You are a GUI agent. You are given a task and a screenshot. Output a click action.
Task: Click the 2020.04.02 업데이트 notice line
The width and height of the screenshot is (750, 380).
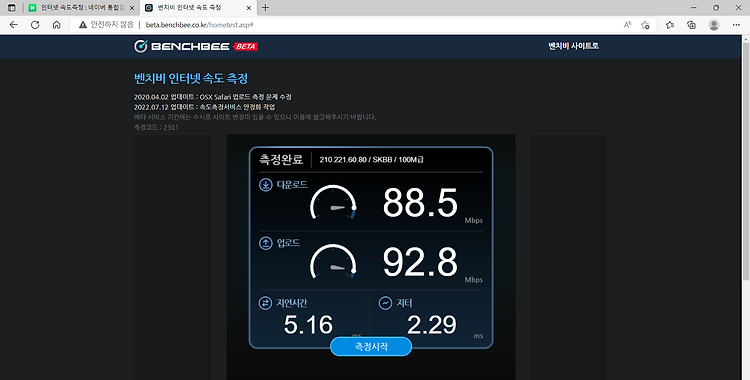click(213, 97)
